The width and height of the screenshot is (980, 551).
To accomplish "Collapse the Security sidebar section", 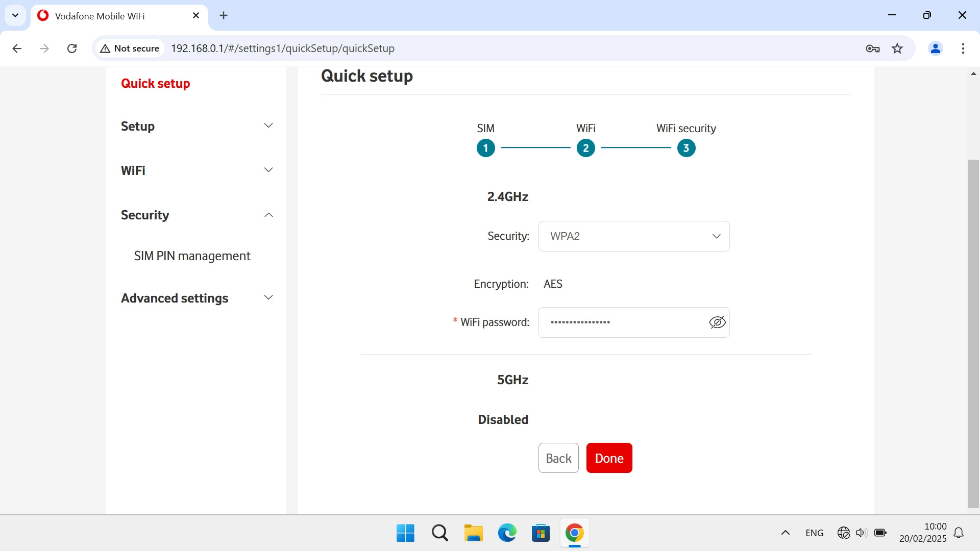I will (x=197, y=215).
